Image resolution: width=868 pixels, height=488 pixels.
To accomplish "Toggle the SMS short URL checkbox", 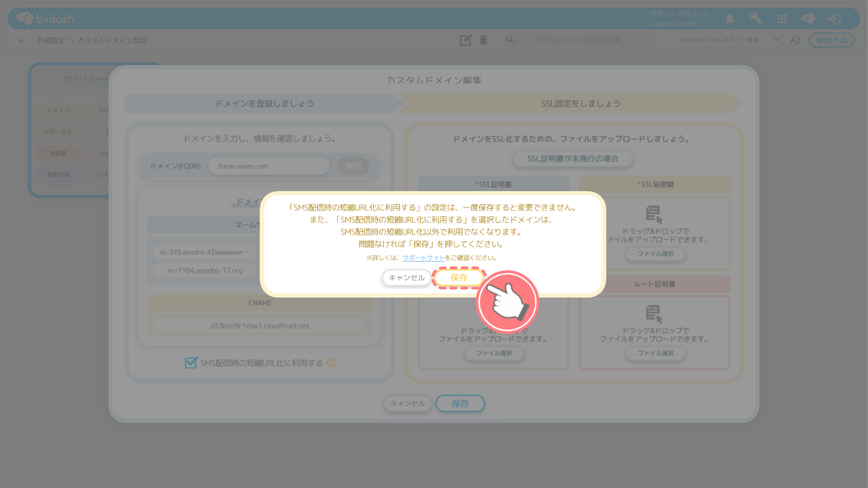I will tap(191, 363).
